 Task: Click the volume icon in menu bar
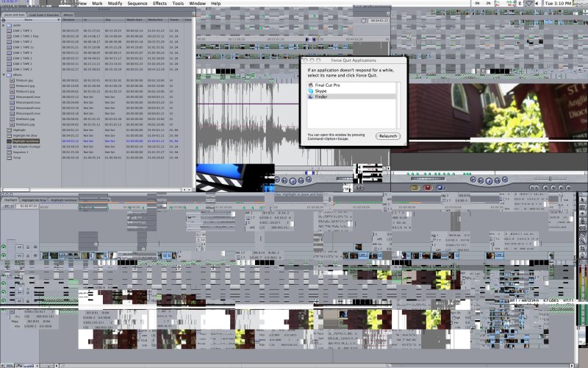tap(537, 4)
